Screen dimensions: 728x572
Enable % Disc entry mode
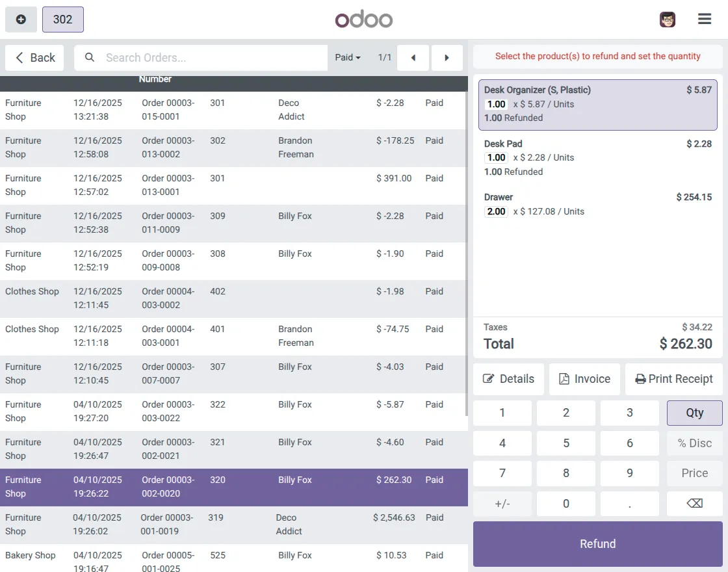coord(694,443)
